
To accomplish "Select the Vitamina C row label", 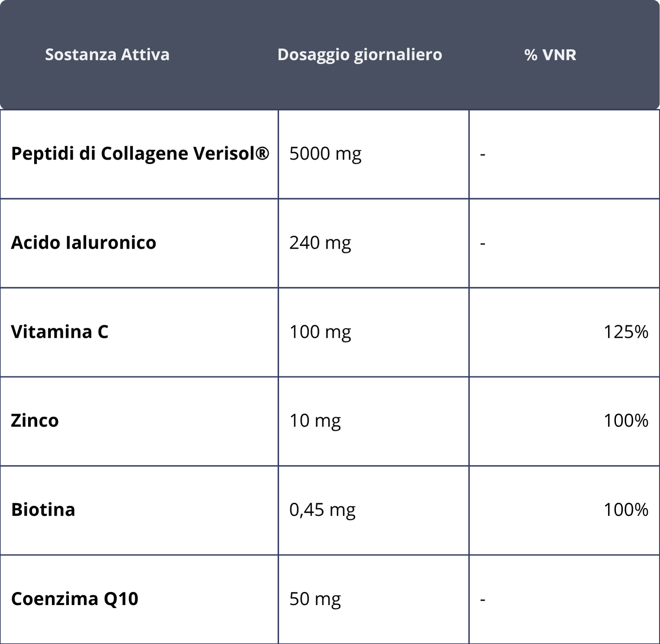I will [x=60, y=332].
